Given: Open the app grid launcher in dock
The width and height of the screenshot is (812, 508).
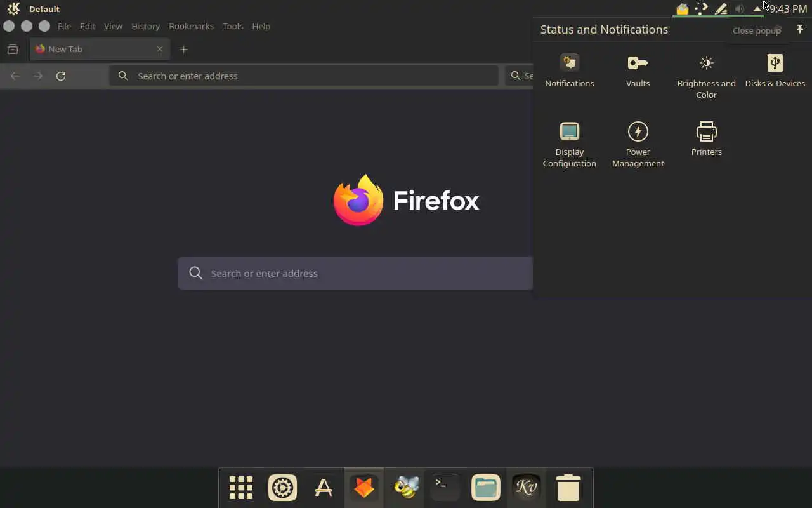Looking at the screenshot, I should coord(241,488).
